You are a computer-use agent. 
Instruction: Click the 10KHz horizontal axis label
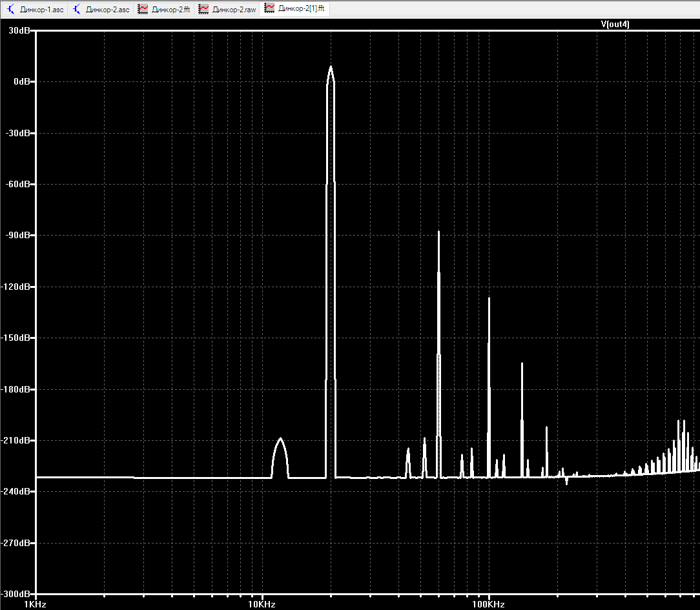[262, 605]
